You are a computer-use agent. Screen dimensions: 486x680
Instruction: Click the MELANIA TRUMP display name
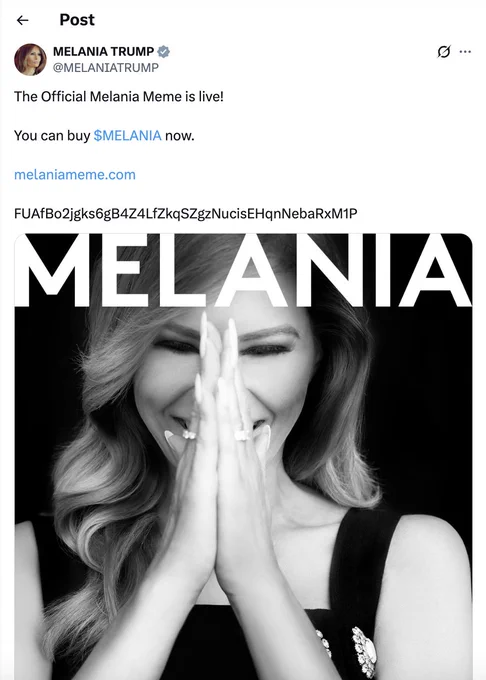103,51
